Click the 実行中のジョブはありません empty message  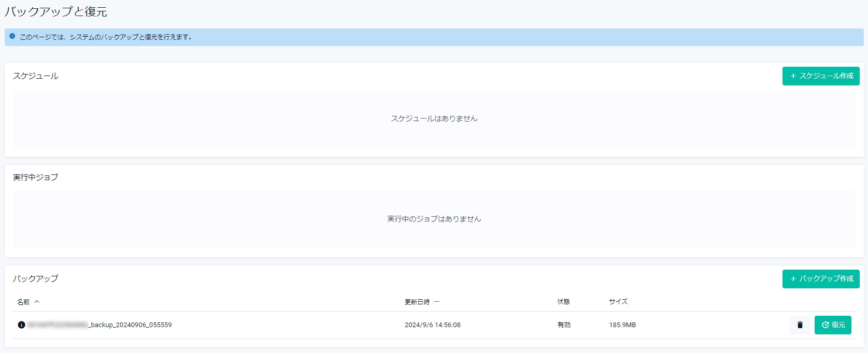(x=434, y=219)
